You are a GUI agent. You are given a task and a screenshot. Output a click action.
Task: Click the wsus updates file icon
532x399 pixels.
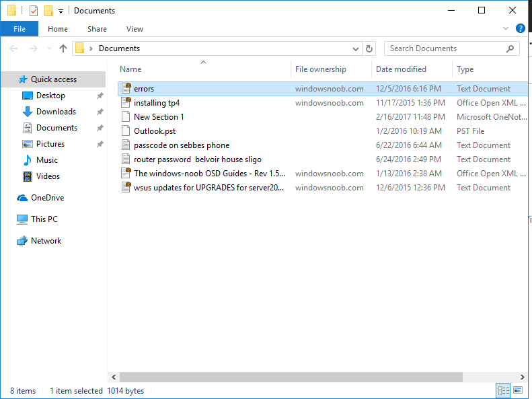(x=126, y=187)
